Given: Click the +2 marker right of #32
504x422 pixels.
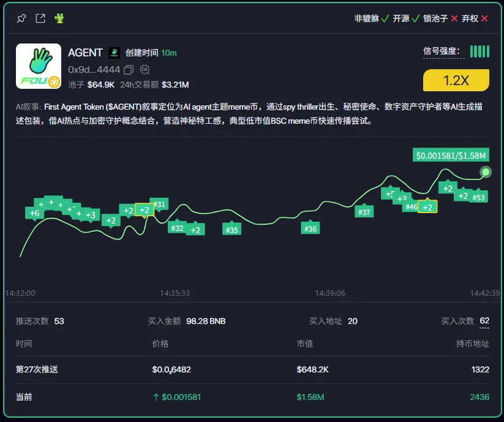Looking at the screenshot, I should (195, 230).
